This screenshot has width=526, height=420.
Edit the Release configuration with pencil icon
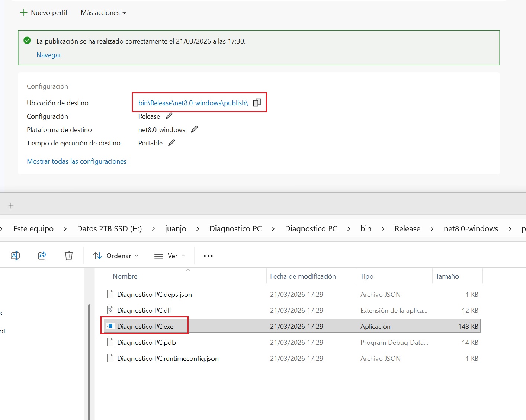click(x=169, y=116)
